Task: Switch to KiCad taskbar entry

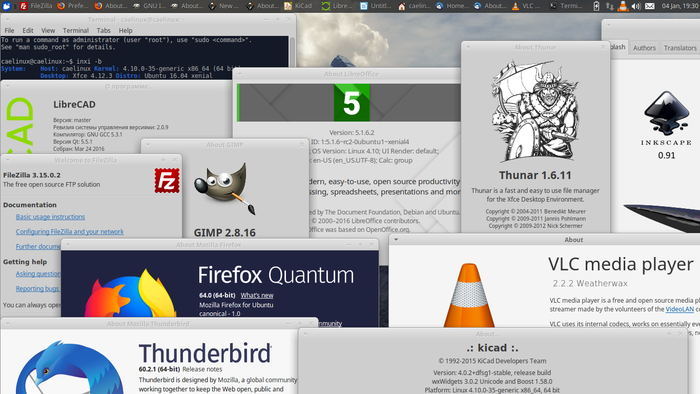Action: coord(299,6)
